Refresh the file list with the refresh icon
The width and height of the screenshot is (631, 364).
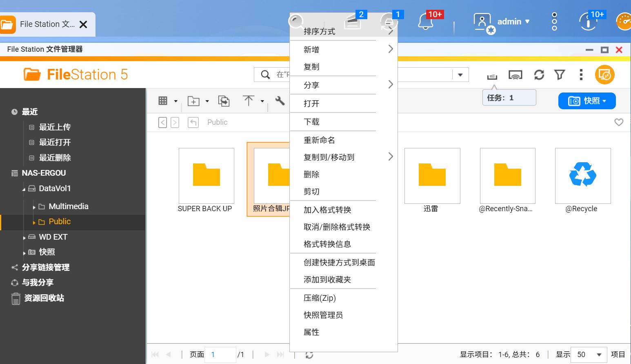click(x=539, y=75)
